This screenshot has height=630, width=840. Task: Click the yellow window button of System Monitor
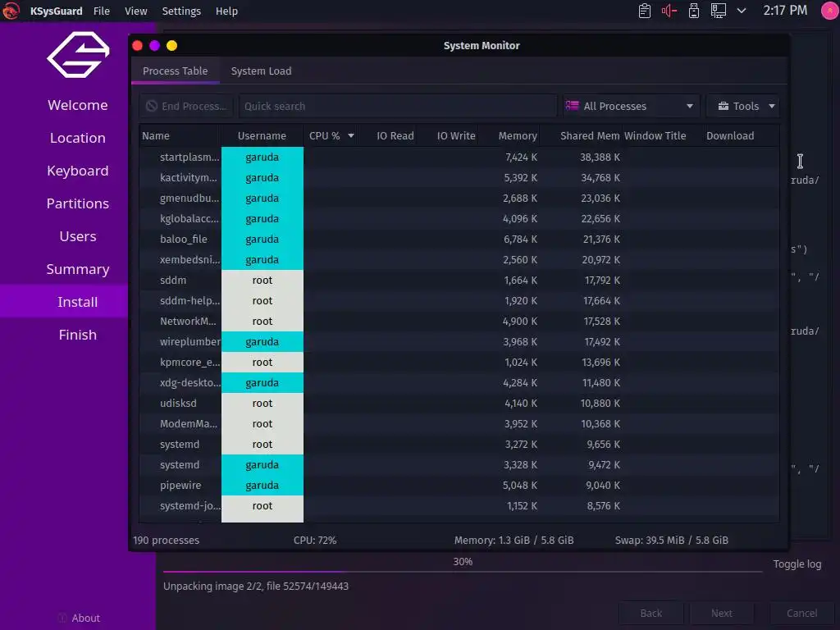[x=171, y=46]
